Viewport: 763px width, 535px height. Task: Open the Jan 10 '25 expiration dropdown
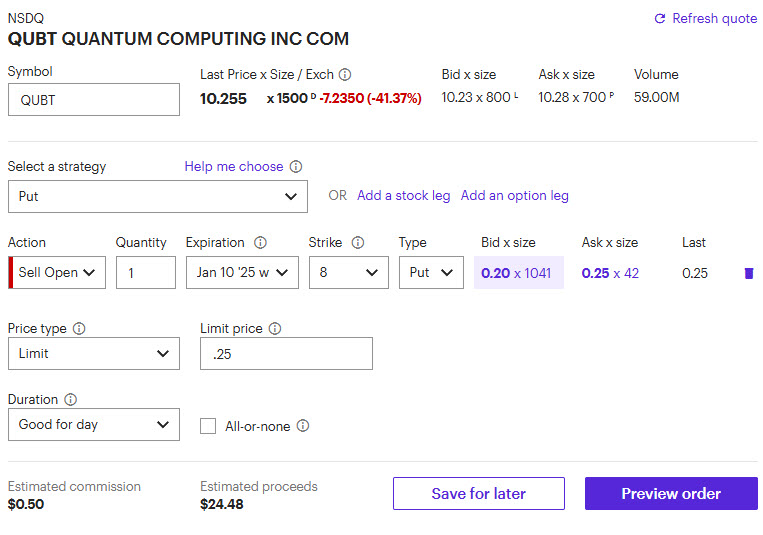point(242,273)
